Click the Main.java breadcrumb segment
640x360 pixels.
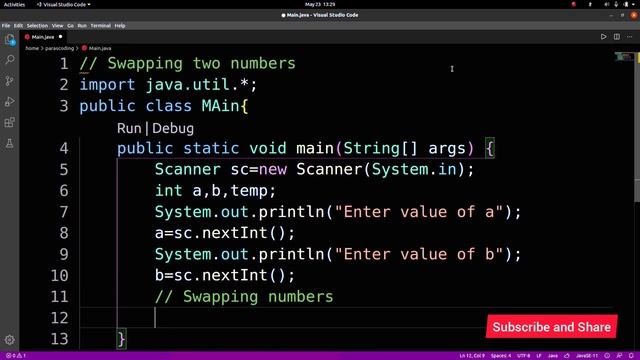coord(100,48)
